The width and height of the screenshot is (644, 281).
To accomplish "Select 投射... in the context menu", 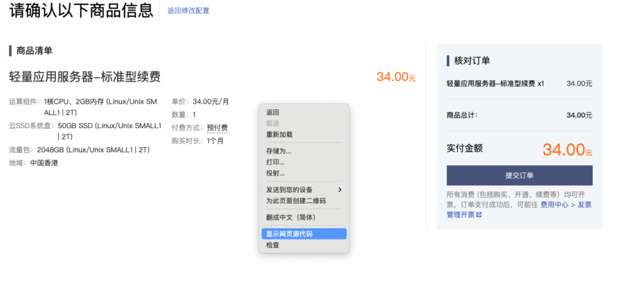I will (x=275, y=173).
